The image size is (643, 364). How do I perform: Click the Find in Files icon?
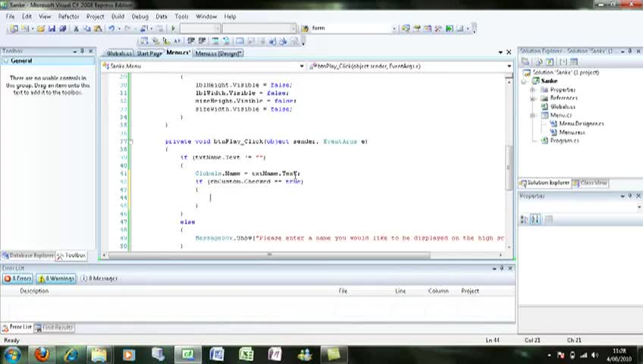[305, 29]
